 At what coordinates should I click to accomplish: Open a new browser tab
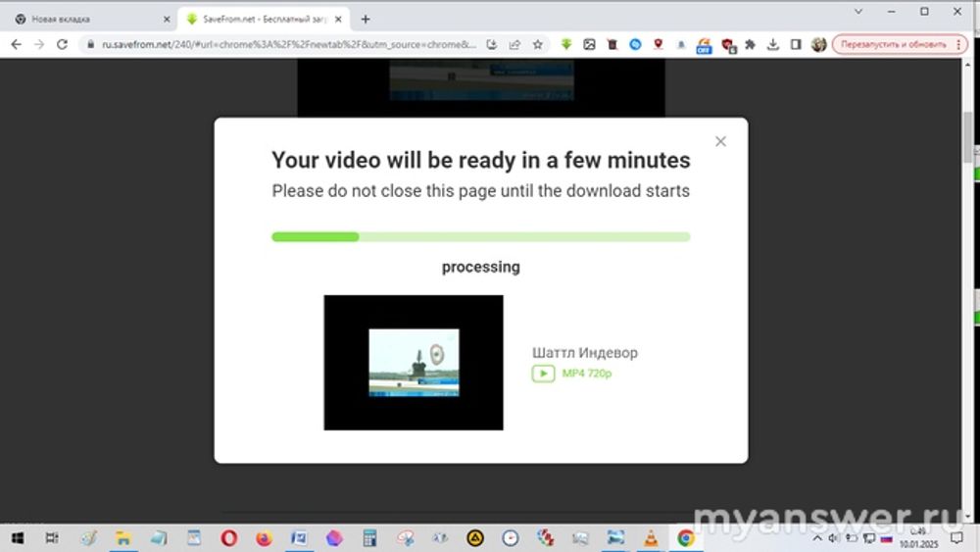pyautogui.click(x=366, y=19)
